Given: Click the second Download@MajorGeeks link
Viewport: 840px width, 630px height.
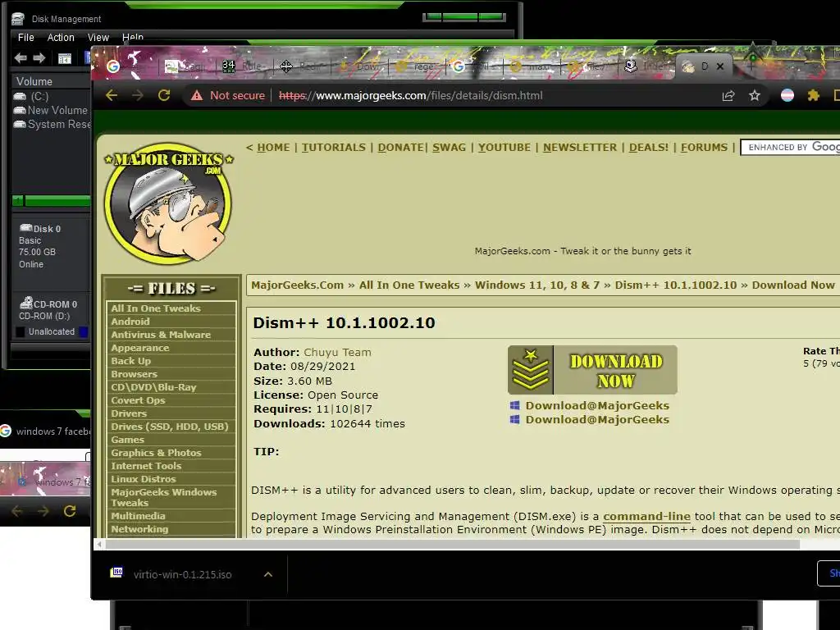Looking at the screenshot, I should pyautogui.click(x=597, y=419).
